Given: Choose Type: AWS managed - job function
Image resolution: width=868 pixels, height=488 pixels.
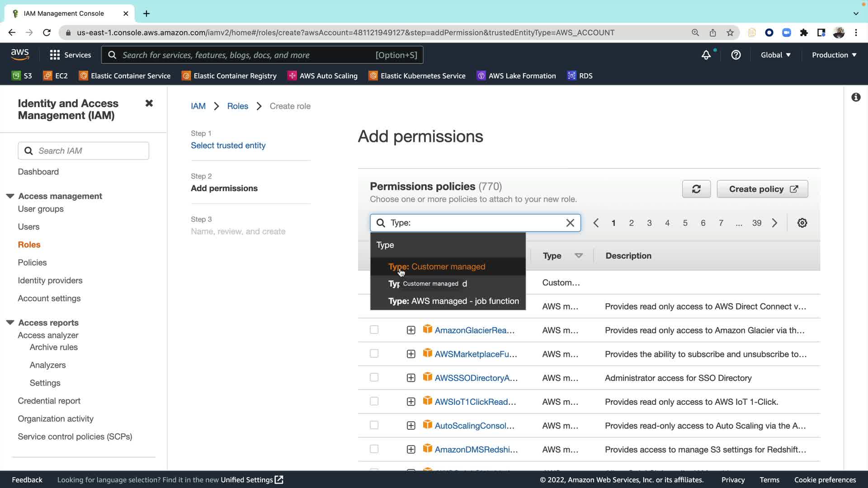Looking at the screenshot, I should [x=453, y=301].
